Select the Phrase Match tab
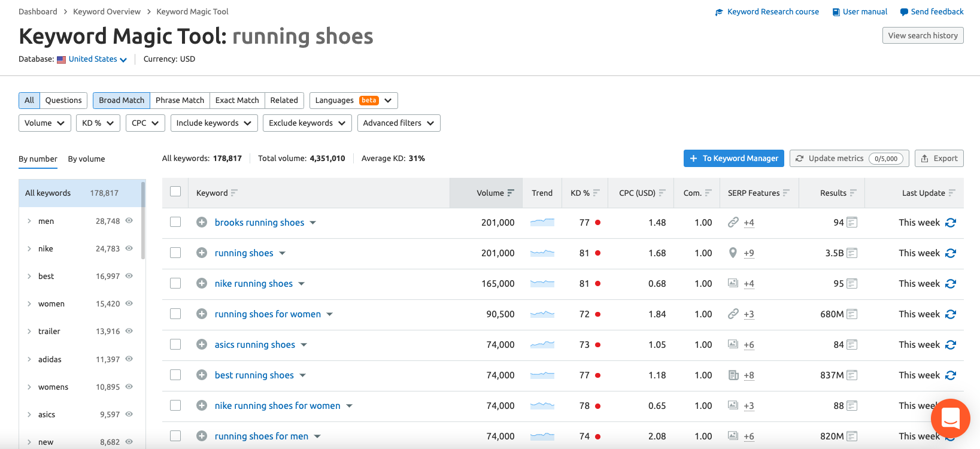 click(x=180, y=100)
